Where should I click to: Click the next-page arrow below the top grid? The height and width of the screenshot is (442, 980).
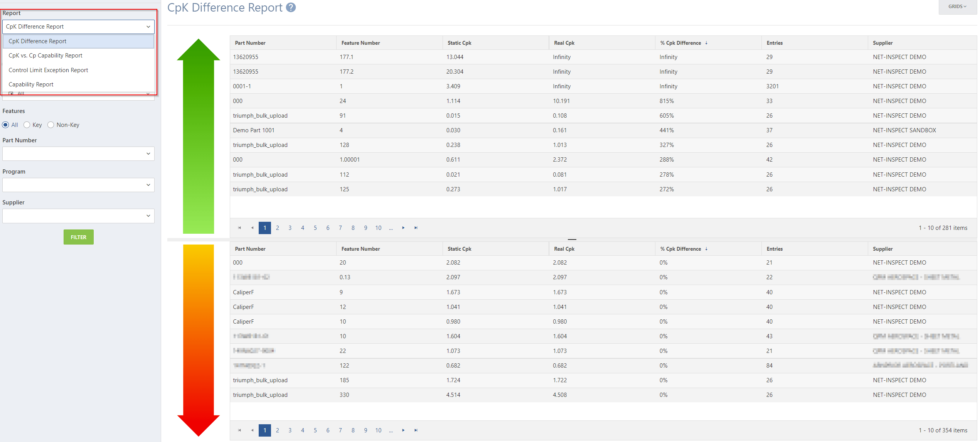pos(403,228)
